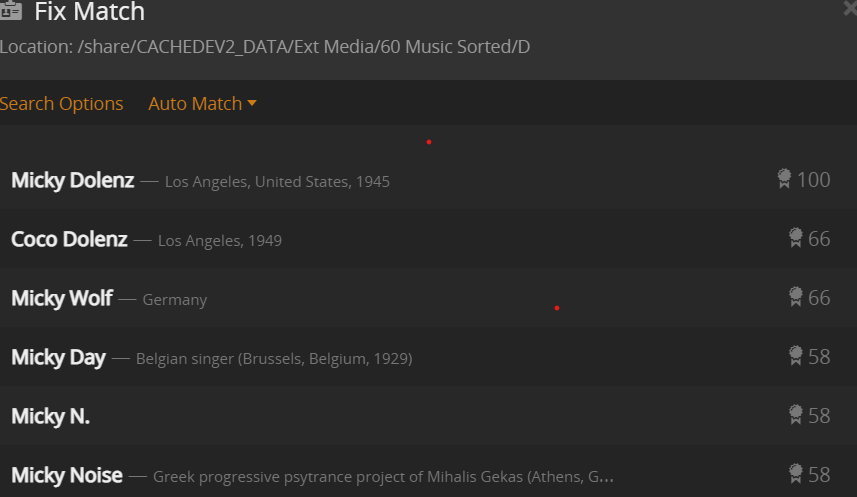This screenshot has height=497, width=857.
Task: Select the Micky Wolf match
Action: pyautogui.click(x=62, y=298)
